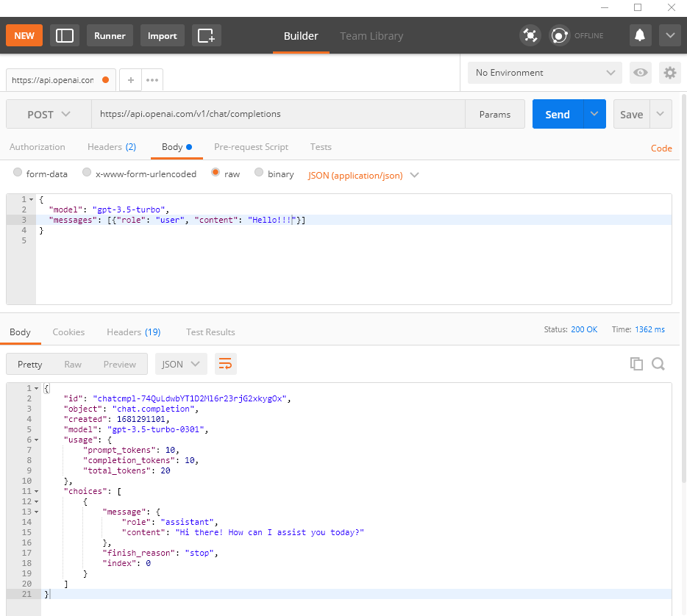687x616 pixels.
Task: Switch response view to Raw
Action: point(73,365)
